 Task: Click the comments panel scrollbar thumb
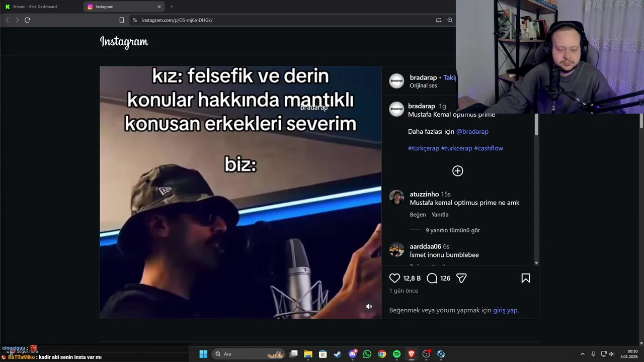[536, 125]
